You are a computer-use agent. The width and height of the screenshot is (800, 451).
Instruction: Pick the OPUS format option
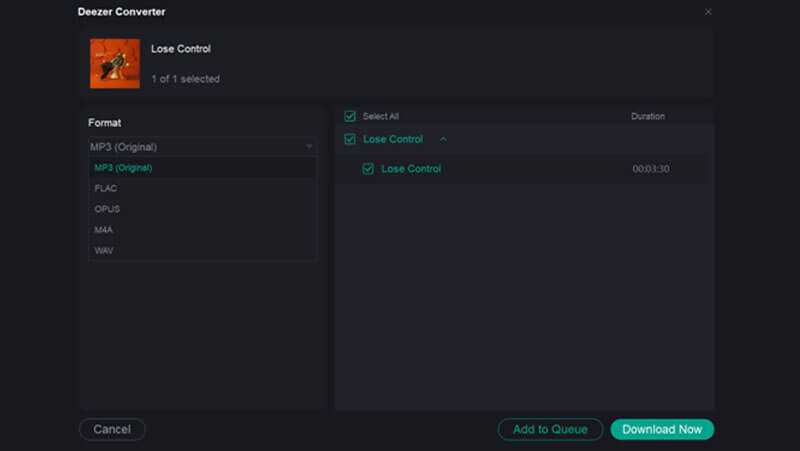107,209
